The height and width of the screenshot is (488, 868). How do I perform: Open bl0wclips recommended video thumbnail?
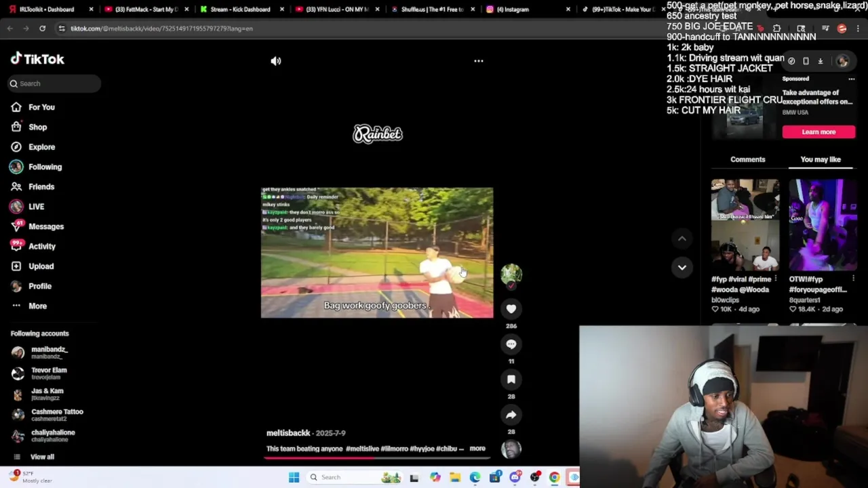pos(745,225)
